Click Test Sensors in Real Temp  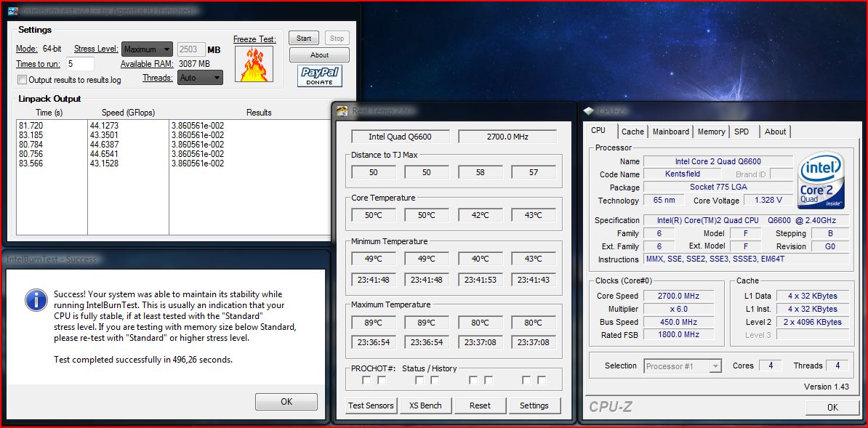click(371, 405)
